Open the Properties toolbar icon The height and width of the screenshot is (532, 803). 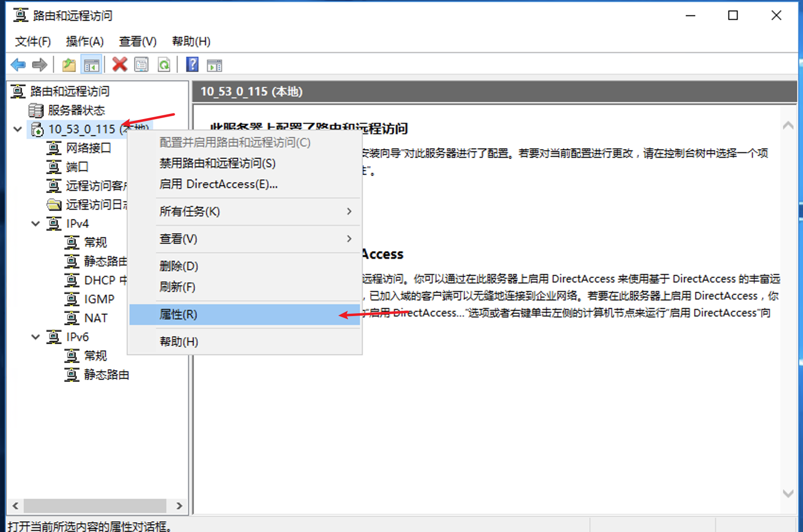pos(142,64)
